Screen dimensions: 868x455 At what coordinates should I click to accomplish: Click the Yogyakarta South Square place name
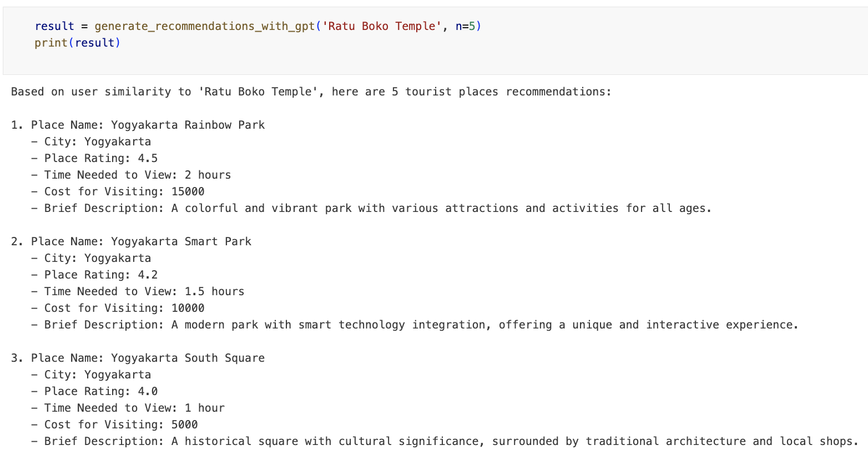(188, 358)
